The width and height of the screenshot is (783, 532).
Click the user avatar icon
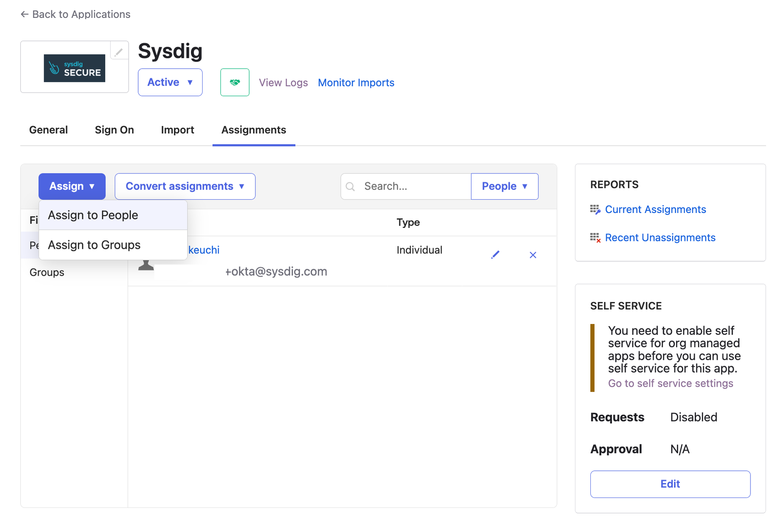click(146, 265)
